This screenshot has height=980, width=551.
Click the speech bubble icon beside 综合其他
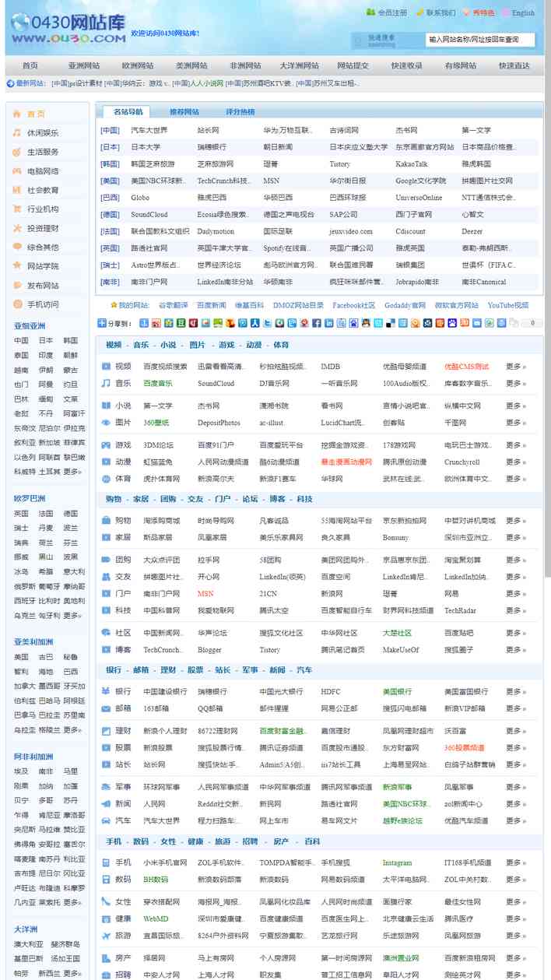tap(16, 247)
